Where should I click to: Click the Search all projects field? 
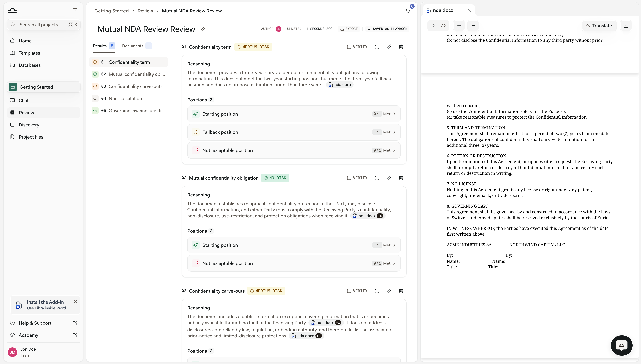tap(44, 25)
